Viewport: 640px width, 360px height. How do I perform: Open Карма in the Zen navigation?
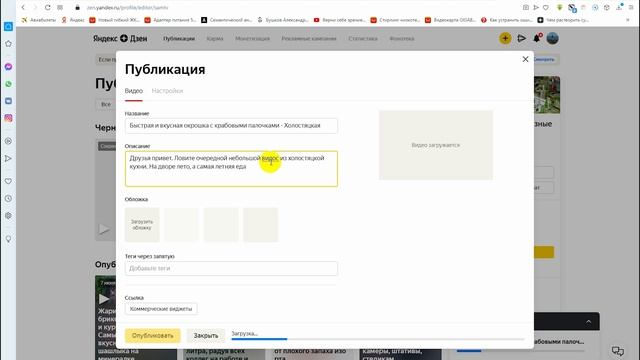pyautogui.click(x=215, y=38)
